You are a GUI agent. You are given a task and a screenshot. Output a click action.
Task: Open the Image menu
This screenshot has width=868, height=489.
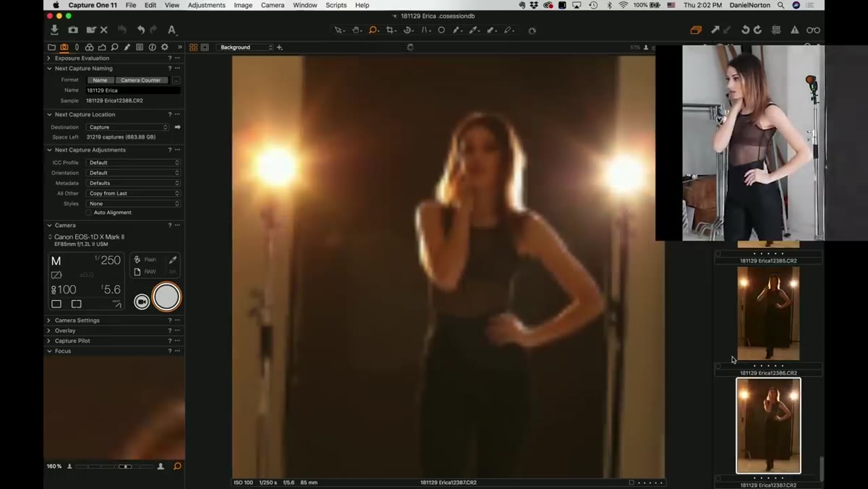point(243,5)
